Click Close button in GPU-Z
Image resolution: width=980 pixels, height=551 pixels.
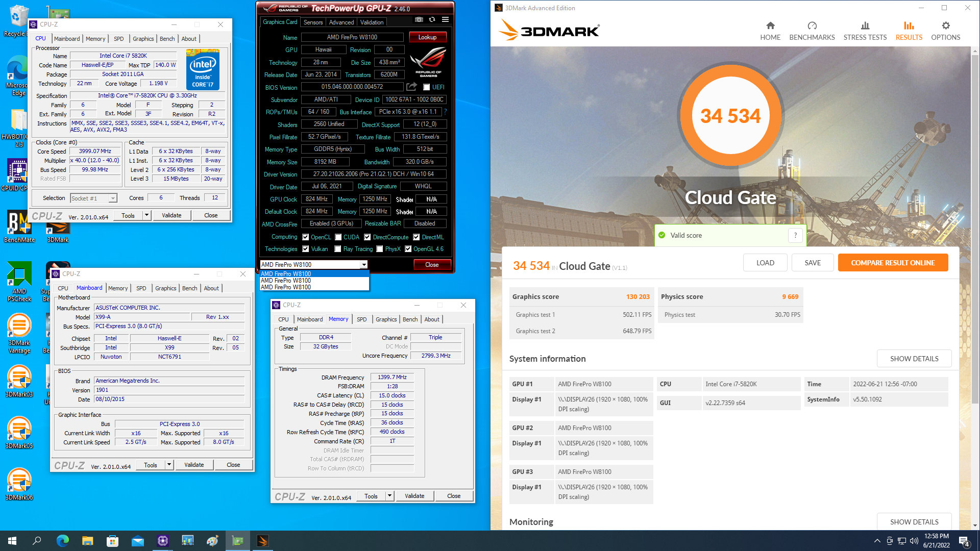[x=432, y=265]
